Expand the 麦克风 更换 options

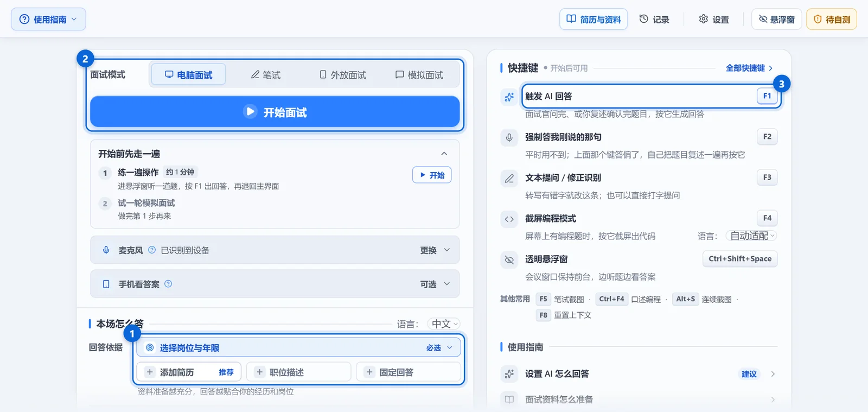pyautogui.click(x=435, y=250)
